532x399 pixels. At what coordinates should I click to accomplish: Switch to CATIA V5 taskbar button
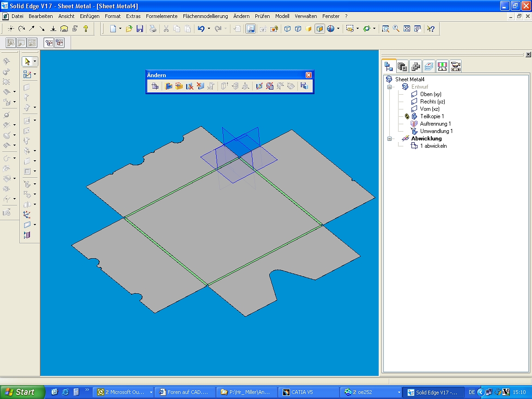[x=308, y=392]
